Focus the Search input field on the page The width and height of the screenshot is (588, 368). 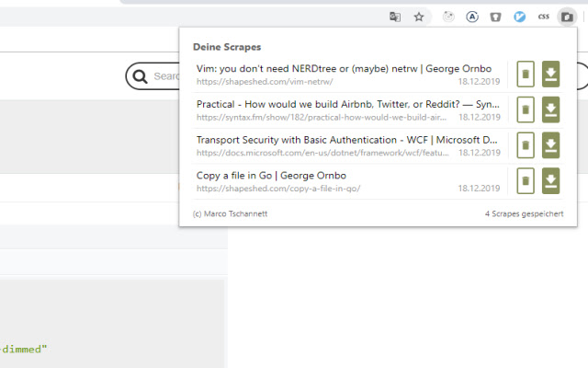click(166, 76)
